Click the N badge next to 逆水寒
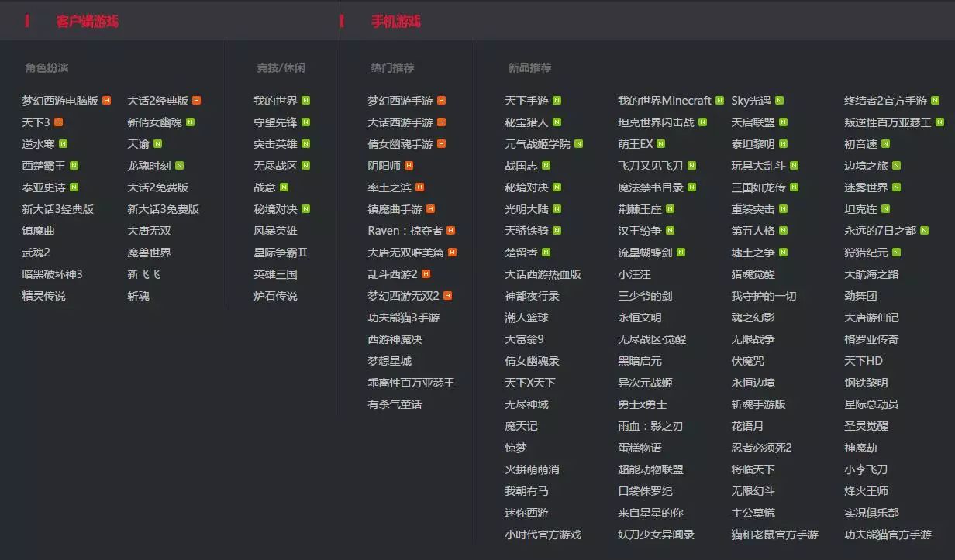 64,144
